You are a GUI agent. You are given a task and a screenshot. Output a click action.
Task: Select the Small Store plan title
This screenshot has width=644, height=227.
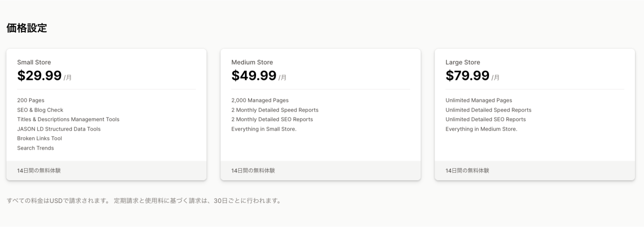[34, 62]
